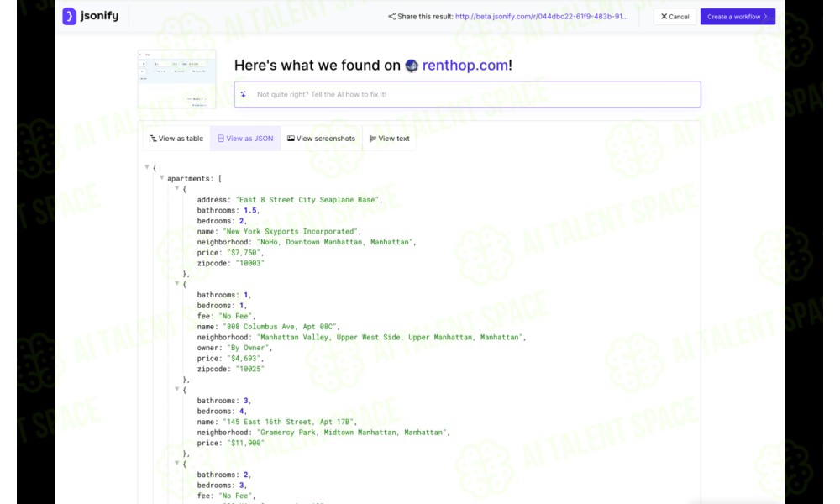840x504 pixels.
Task: Select the zipcode value '10003'
Action: pyautogui.click(x=249, y=263)
